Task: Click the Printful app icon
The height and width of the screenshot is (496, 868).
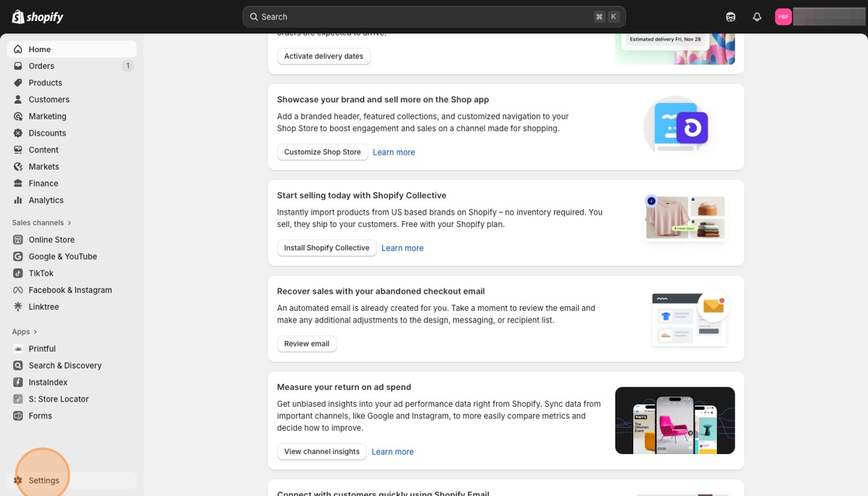Action: (x=19, y=349)
